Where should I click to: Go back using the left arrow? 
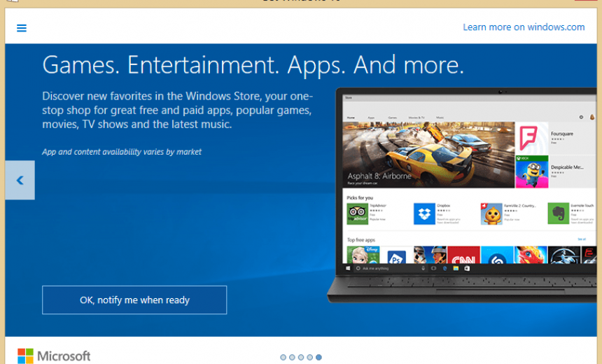click(20, 181)
